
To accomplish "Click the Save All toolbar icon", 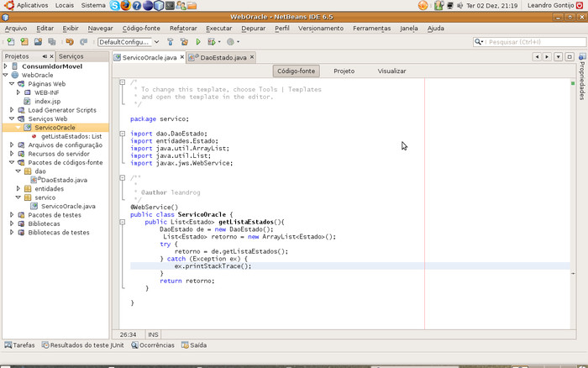I will point(52,42).
